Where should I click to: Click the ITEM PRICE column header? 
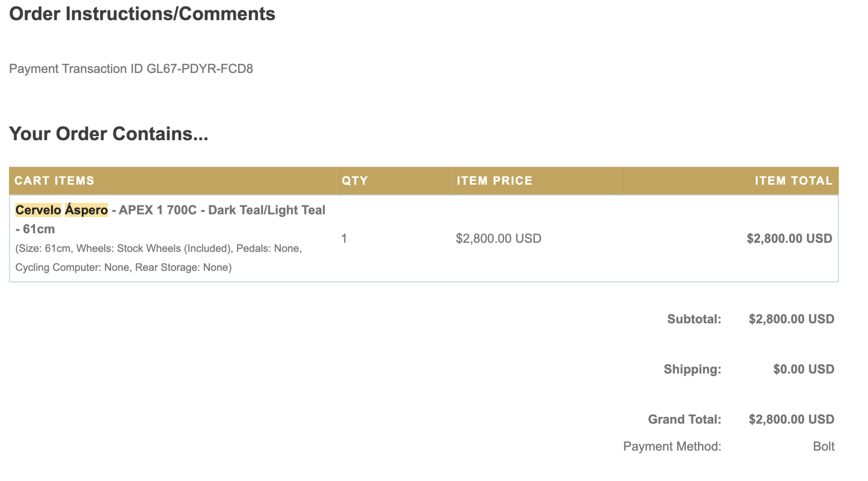495,181
